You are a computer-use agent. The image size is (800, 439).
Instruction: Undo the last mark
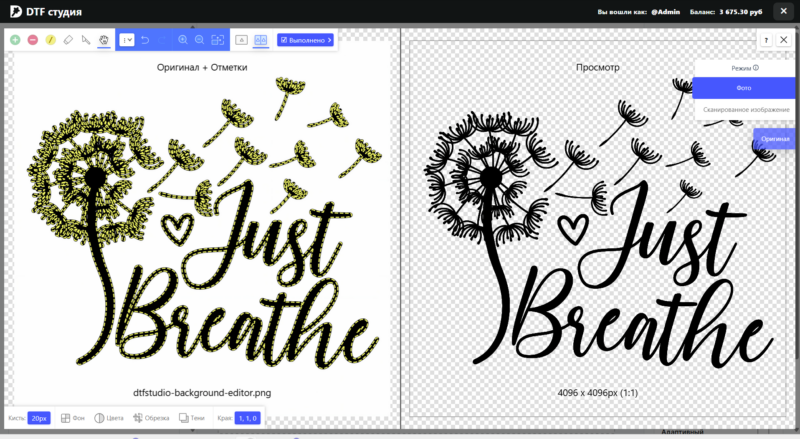tap(145, 40)
